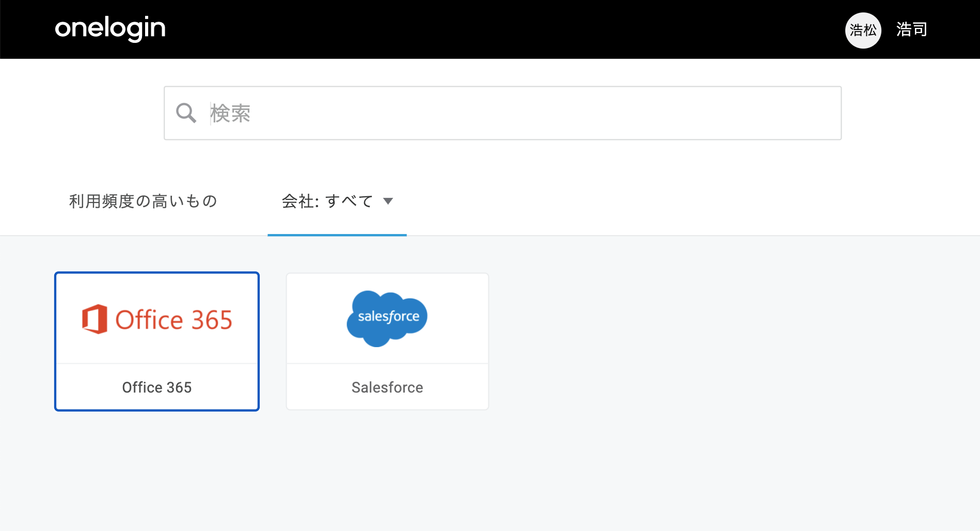
Task: Select the focused Office 365 app tile
Action: [157, 341]
